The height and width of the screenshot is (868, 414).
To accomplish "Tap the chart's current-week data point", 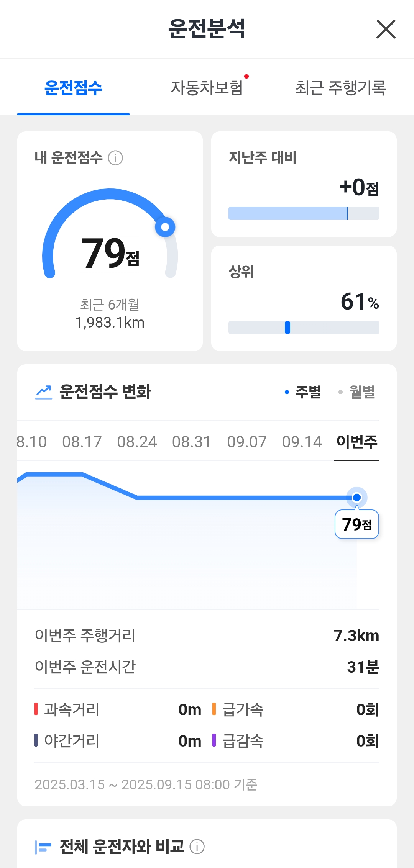I will click(x=357, y=498).
